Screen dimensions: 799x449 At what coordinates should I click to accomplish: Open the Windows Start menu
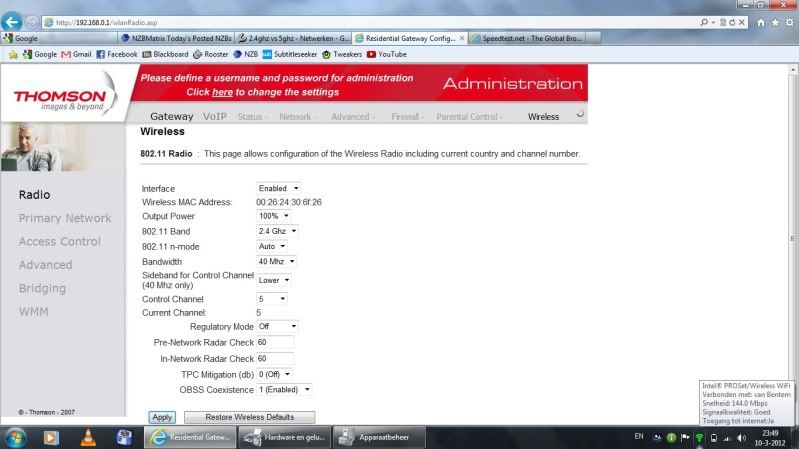click(17, 437)
